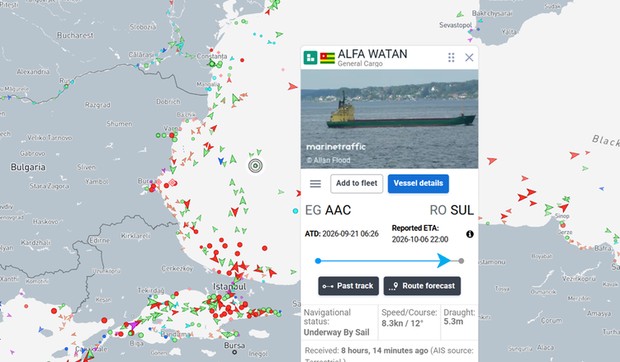Select the concentric circle vessel marker
The height and width of the screenshot is (362, 620).
(255, 166)
